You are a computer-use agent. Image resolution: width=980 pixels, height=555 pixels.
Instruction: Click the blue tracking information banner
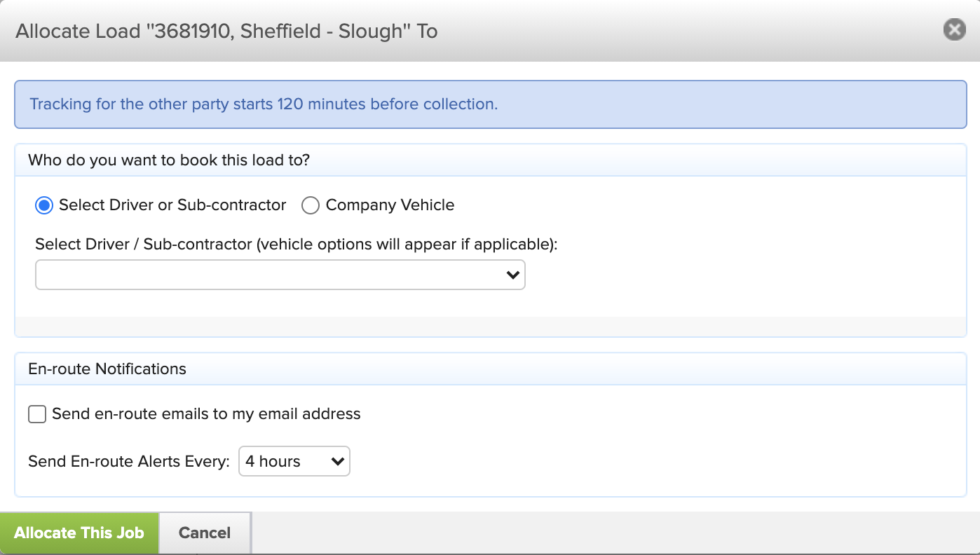[491, 104]
